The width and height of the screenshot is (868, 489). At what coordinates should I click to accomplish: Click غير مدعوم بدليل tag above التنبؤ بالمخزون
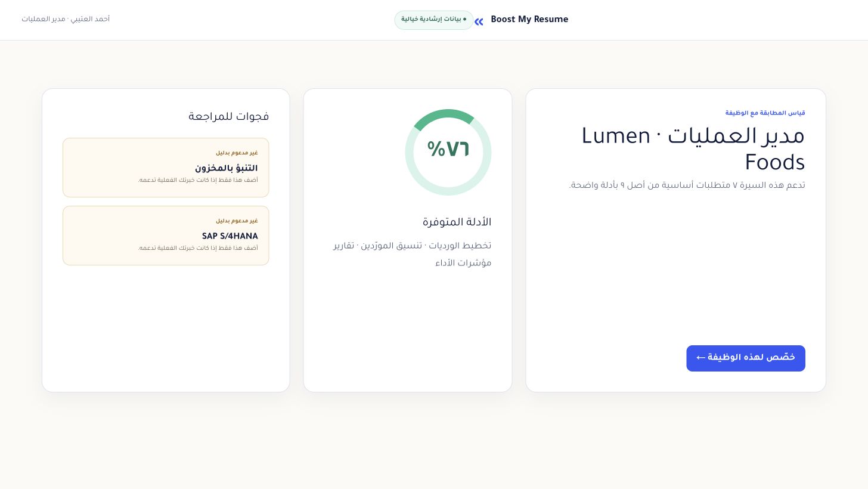click(x=237, y=153)
